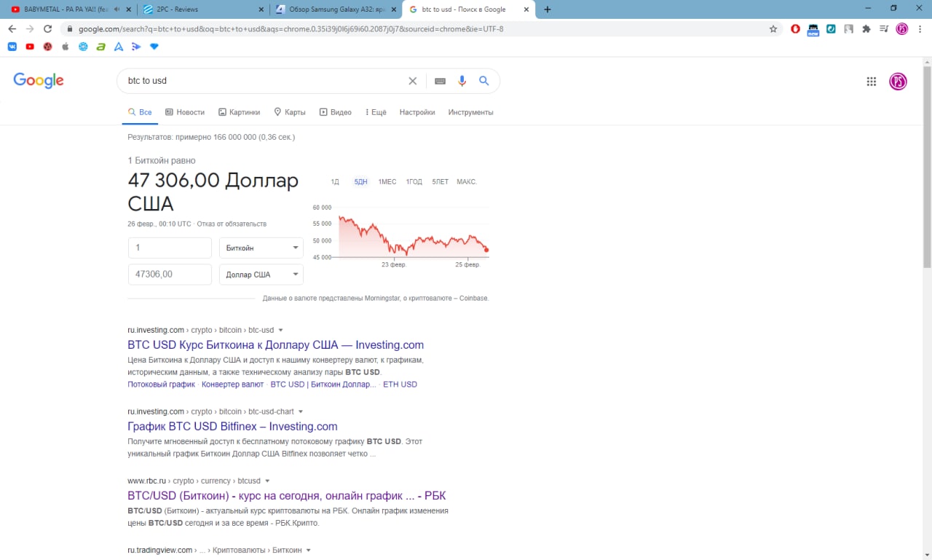Open the Apple bookmark in bookmarks bar
This screenshot has height=560, width=932.
(66, 47)
